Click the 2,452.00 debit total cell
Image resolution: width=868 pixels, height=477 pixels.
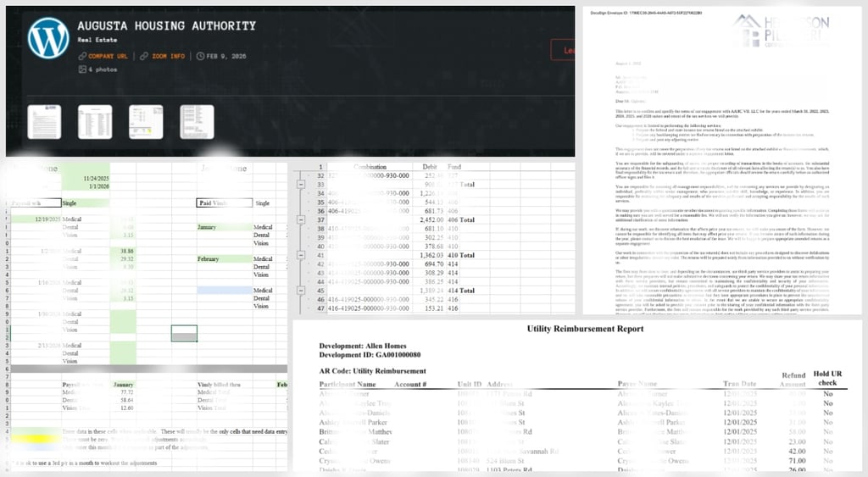(431, 219)
